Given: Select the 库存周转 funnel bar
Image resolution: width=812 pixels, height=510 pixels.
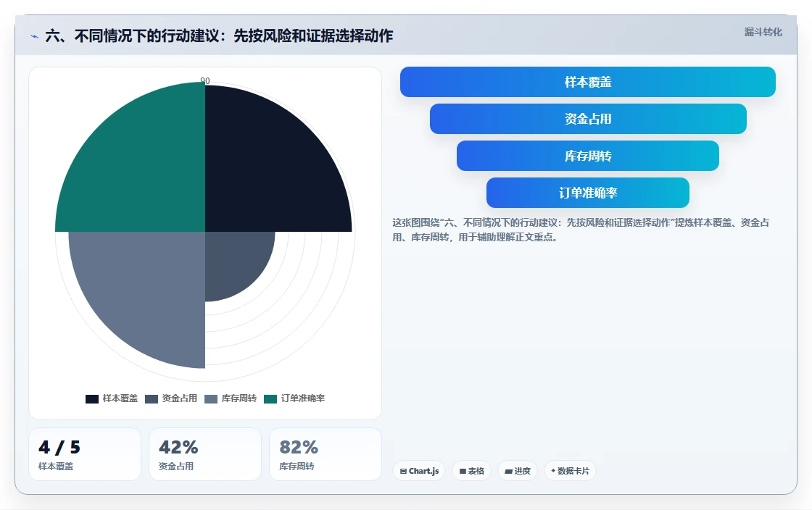Looking at the screenshot, I should [x=588, y=156].
